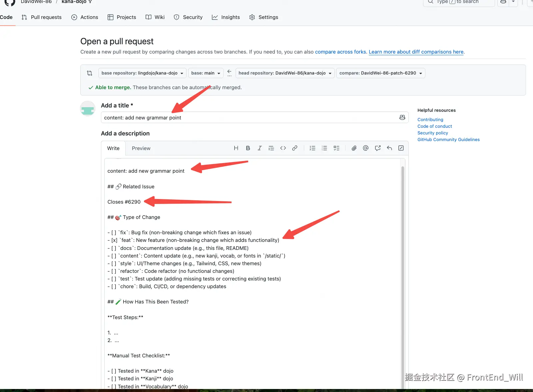Insert a numbered list

tap(312, 148)
